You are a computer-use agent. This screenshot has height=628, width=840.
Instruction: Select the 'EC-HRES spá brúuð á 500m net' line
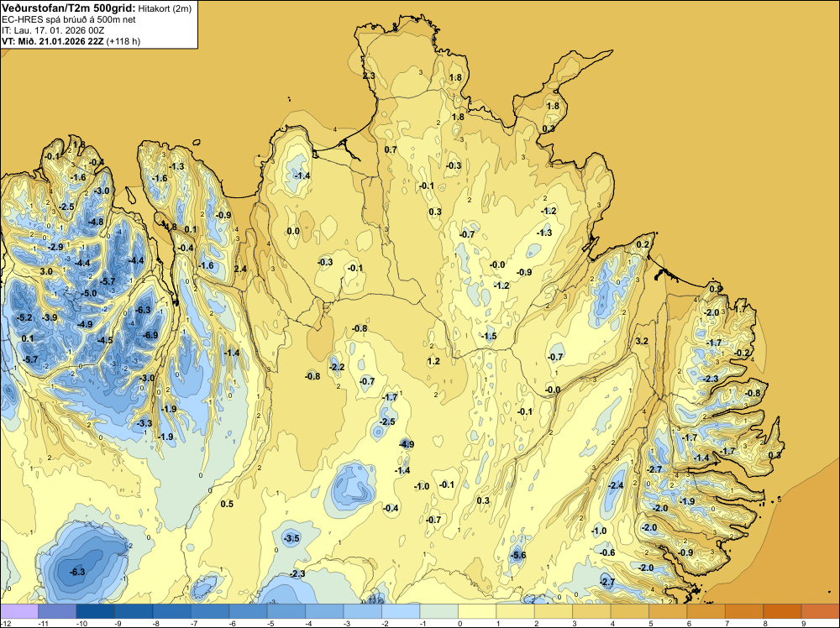click(69, 19)
